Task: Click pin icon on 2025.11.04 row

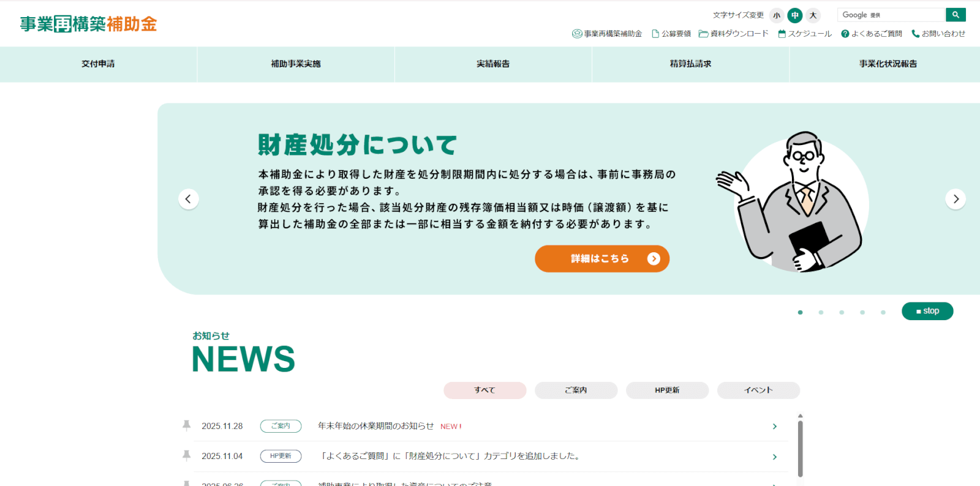Action: tap(187, 455)
